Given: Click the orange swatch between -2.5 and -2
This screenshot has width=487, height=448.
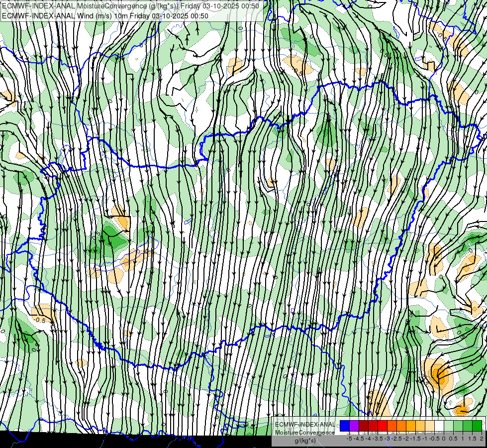Looking at the screenshot, I should coord(401,426).
